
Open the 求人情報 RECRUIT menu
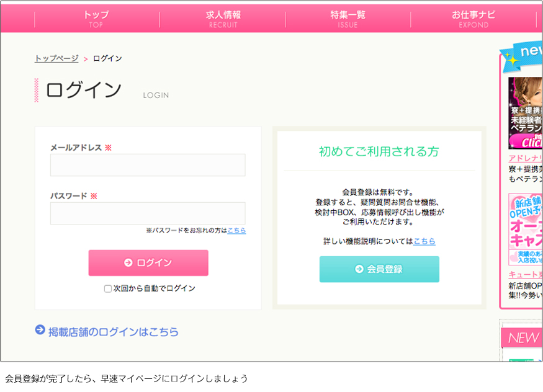pos(223,19)
